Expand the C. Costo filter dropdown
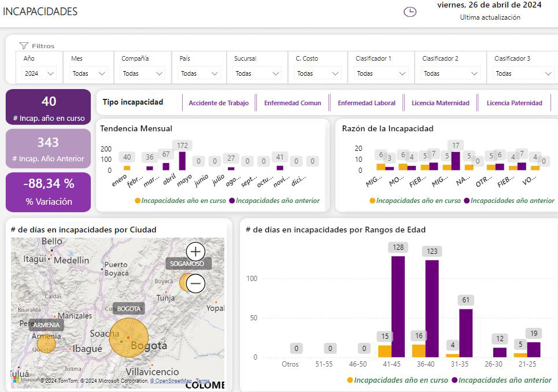Screen dimensions: 558x392 tap(318, 73)
